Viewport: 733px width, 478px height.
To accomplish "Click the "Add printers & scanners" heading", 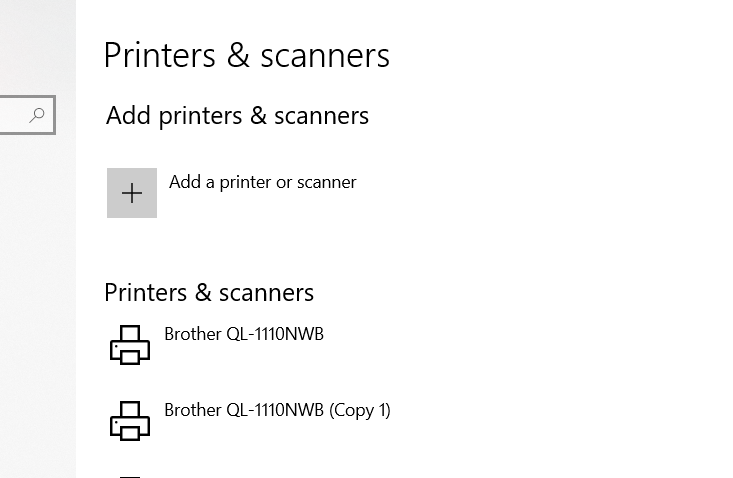I will pyautogui.click(x=237, y=115).
